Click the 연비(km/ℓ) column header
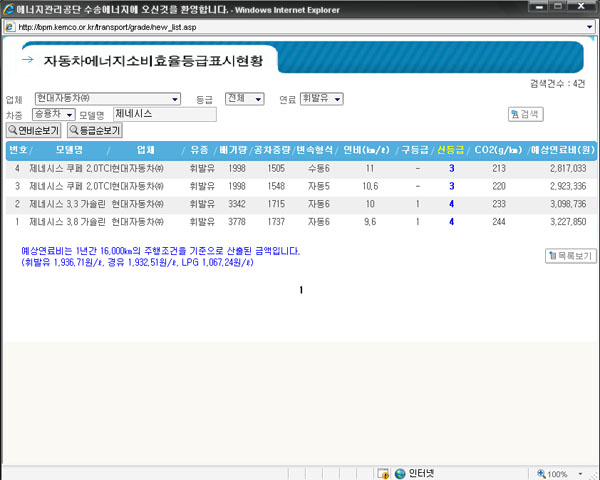600x480 pixels. pyautogui.click(x=366, y=150)
